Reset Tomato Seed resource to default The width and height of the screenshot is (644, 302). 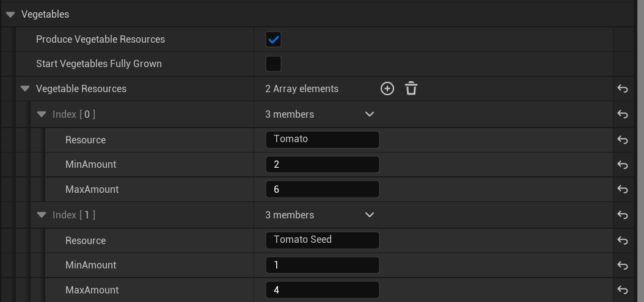pos(623,240)
